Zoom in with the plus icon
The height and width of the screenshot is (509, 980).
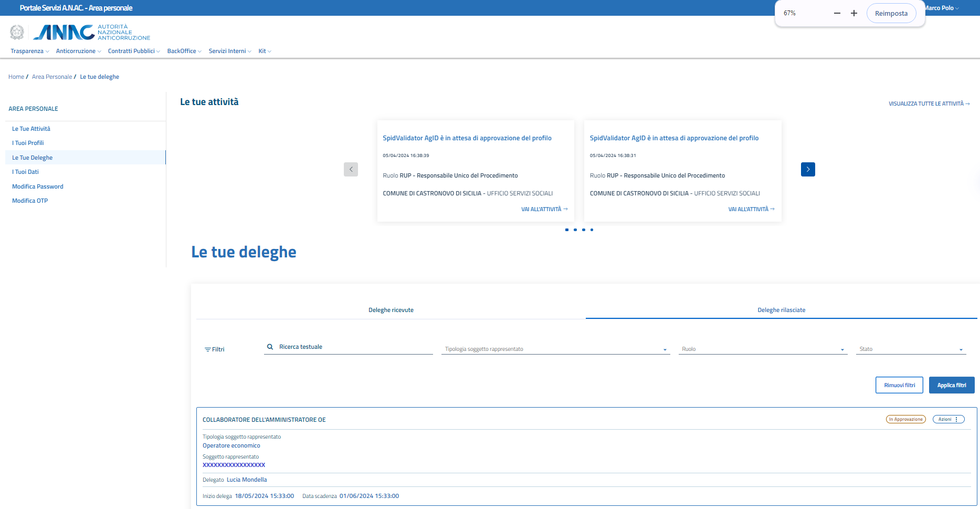tap(854, 13)
